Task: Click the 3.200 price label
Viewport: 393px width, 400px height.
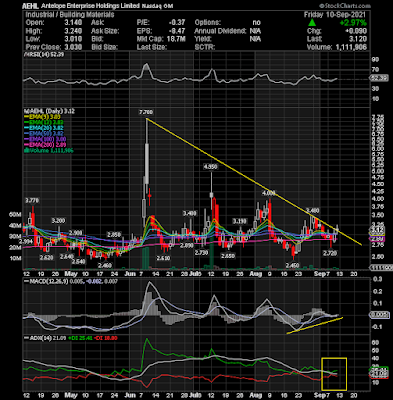Action: tap(58, 220)
